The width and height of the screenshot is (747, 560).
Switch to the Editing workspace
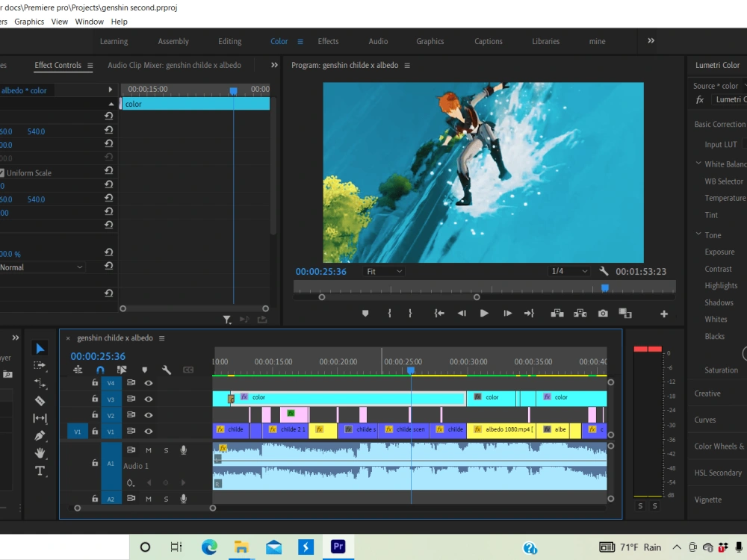pyautogui.click(x=229, y=41)
